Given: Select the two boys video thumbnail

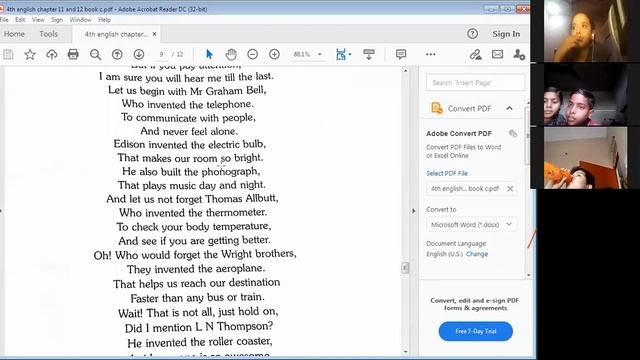Looking at the screenshot, I should pyautogui.click(x=585, y=95).
